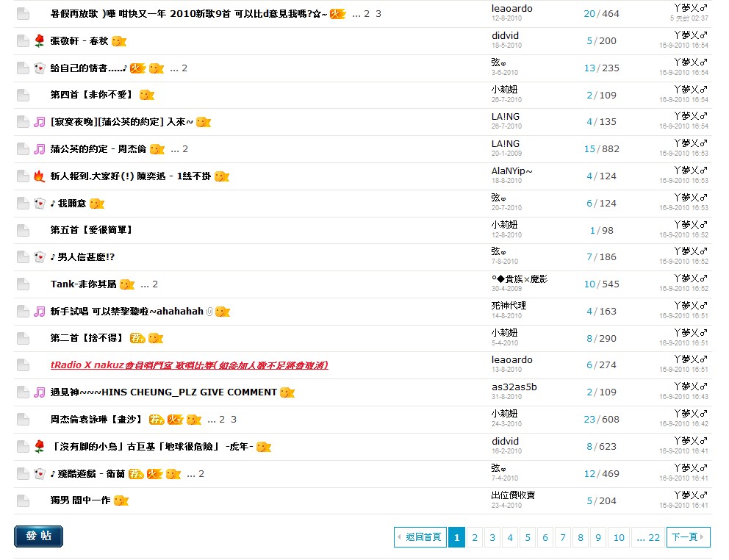The height and width of the screenshot is (560, 729).
Task: Click the card icon beside ♪男人信甚麼!?
Action: coord(40,257)
